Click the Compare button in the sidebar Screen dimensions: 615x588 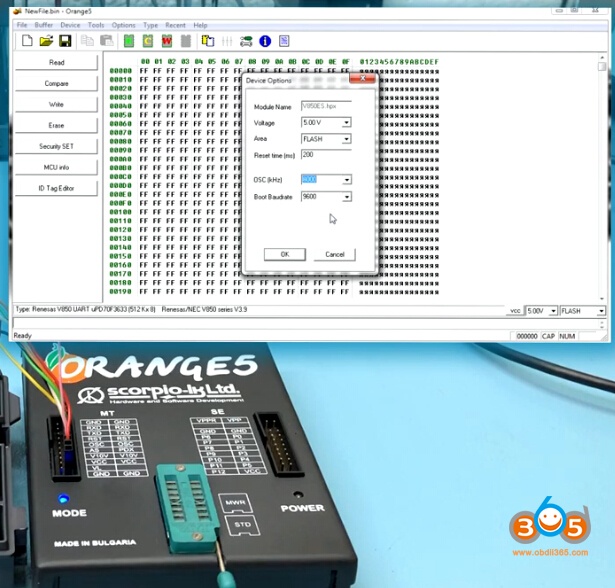[x=56, y=84]
